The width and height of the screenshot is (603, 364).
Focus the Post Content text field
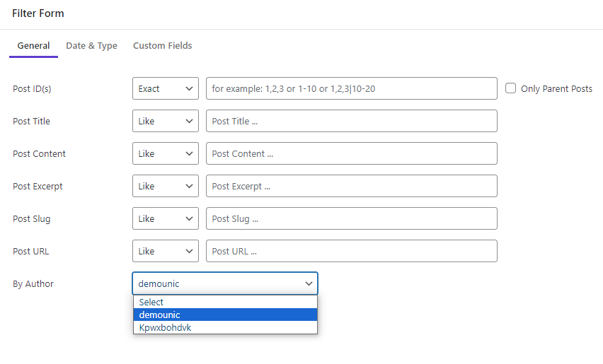coord(352,153)
